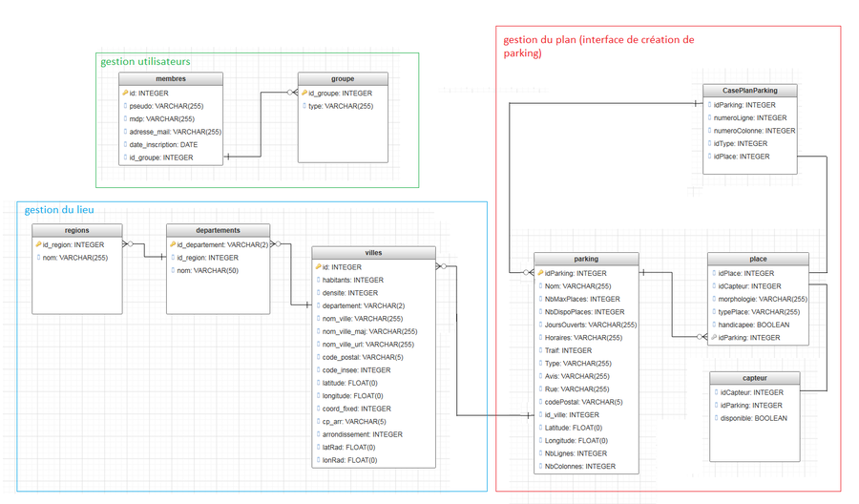Click the primary key icon beside membres id
Viewport: 859px width, 504px height.
pos(125,94)
